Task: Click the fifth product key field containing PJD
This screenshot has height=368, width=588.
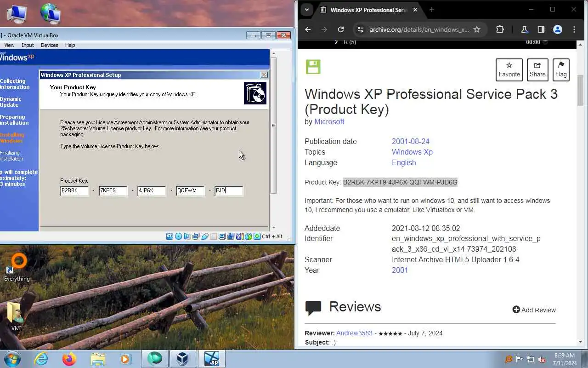Action: pyautogui.click(x=229, y=190)
